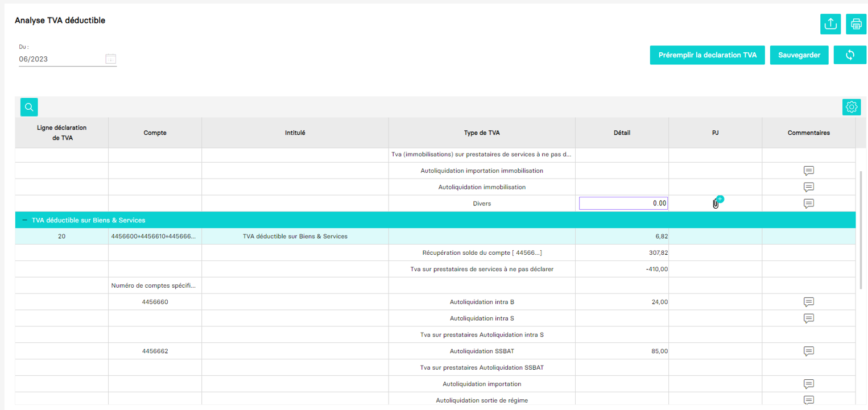Click Numéro de comptes spécifi... cell

pos(155,285)
